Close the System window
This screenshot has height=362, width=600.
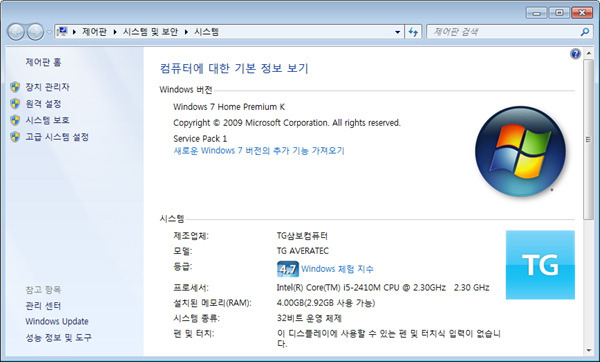[x=582, y=13]
